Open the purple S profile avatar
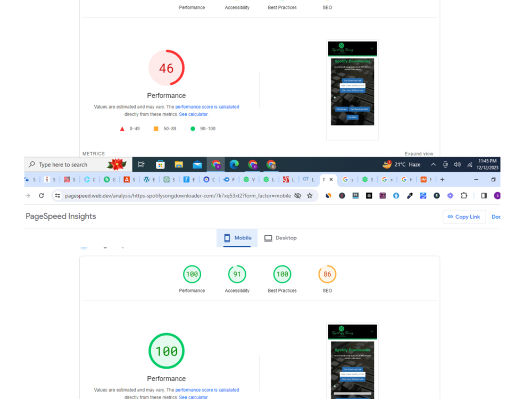This screenshot has height=399, width=532. point(497,196)
